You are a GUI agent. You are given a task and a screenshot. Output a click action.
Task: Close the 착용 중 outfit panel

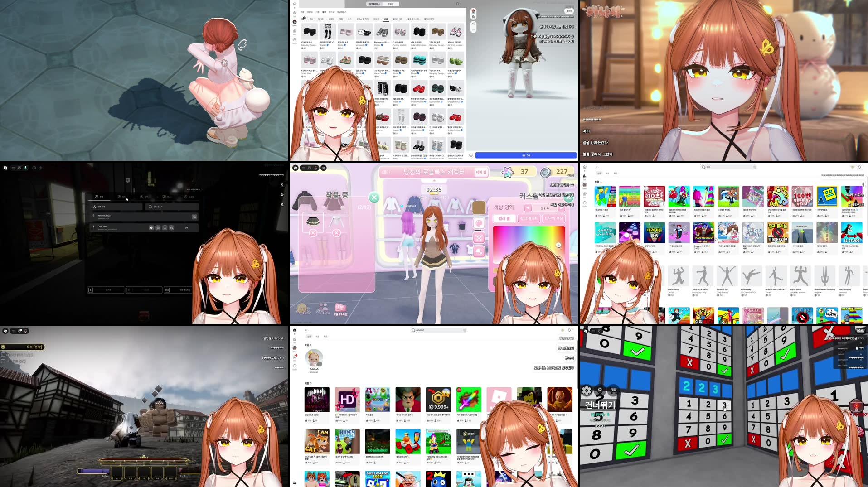click(374, 197)
